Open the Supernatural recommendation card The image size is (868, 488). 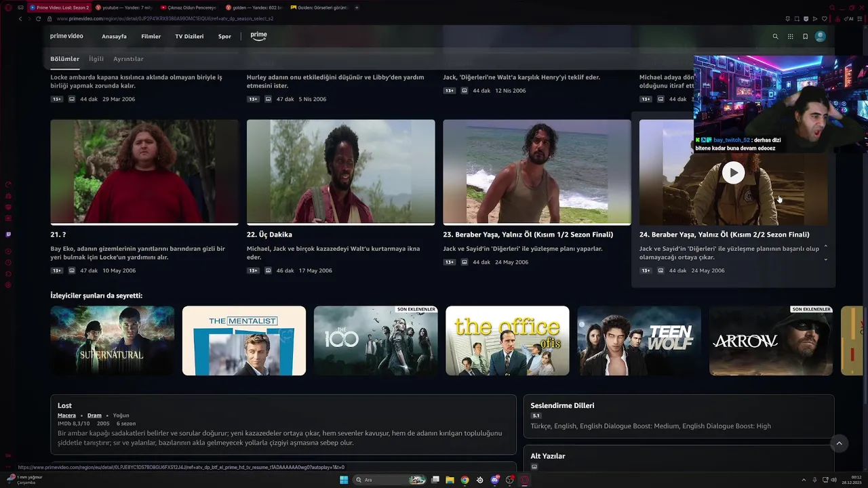click(113, 341)
